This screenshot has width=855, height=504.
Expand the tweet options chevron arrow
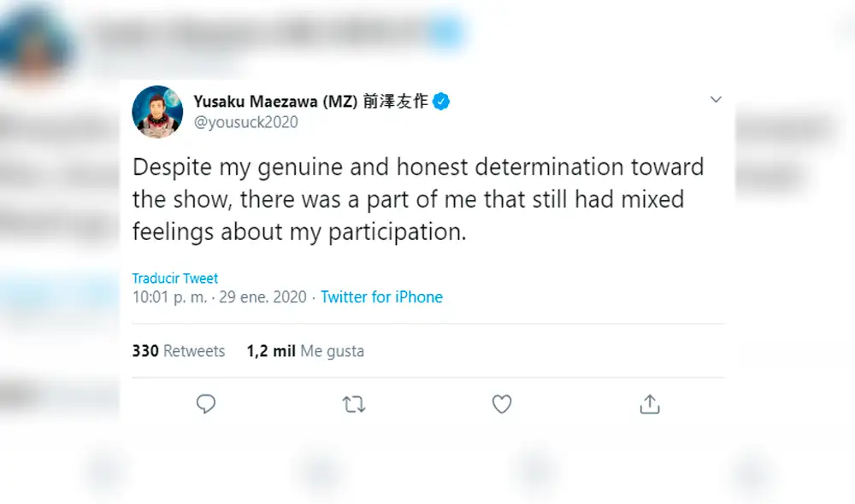point(716,100)
